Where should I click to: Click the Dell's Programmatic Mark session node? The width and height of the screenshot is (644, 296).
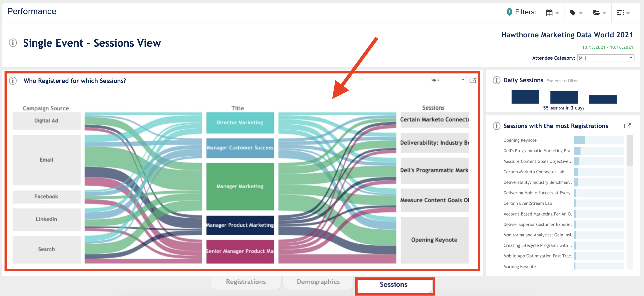(434, 170)
